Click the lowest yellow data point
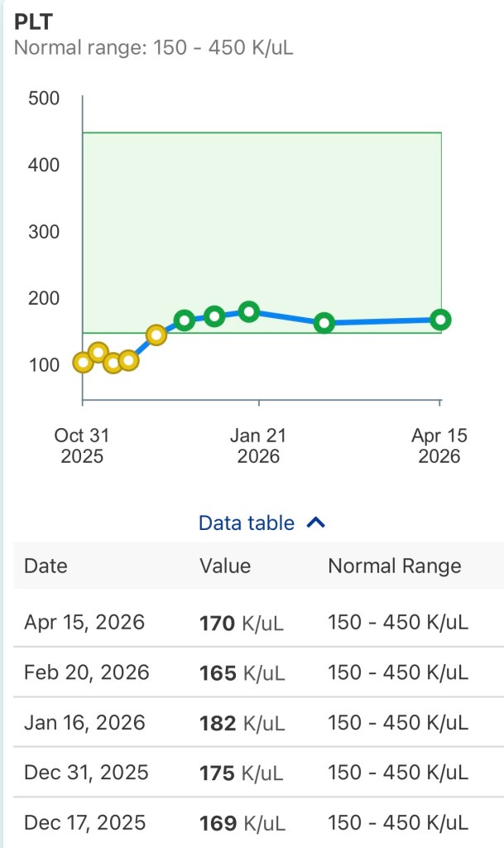The height and width of the screenshot is (848, 504). (113, 365)
